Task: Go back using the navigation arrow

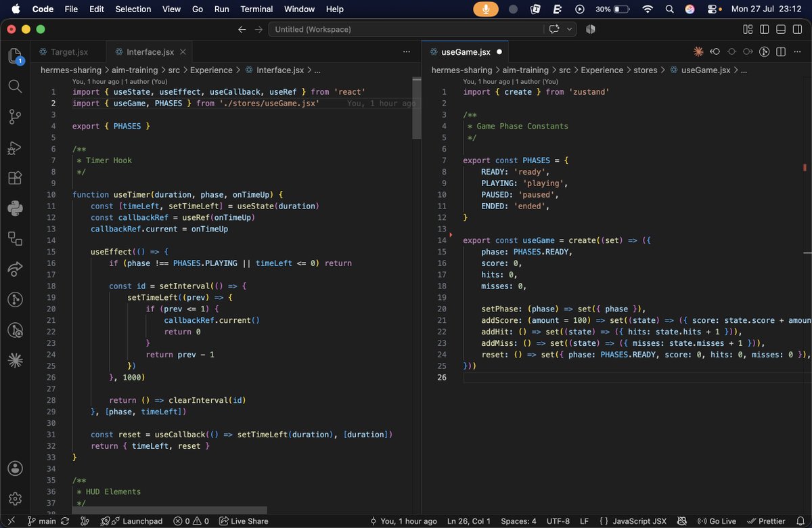Action: (242, 29)
